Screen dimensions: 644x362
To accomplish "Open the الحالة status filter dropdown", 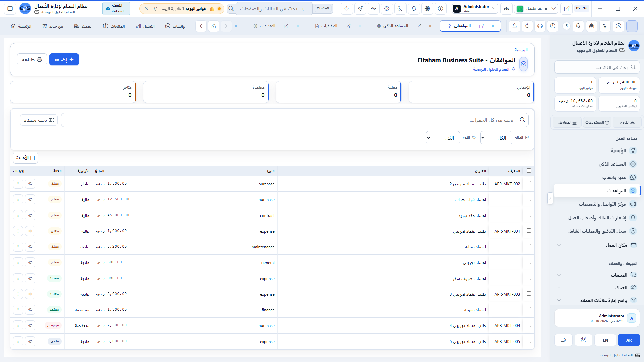I will click(x=496, y=138).
